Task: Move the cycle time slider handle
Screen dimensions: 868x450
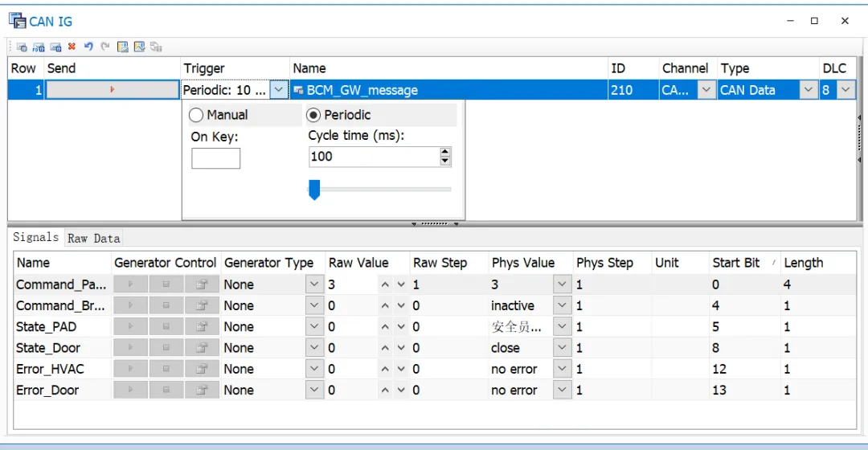Action: click(x=314, y=190)
